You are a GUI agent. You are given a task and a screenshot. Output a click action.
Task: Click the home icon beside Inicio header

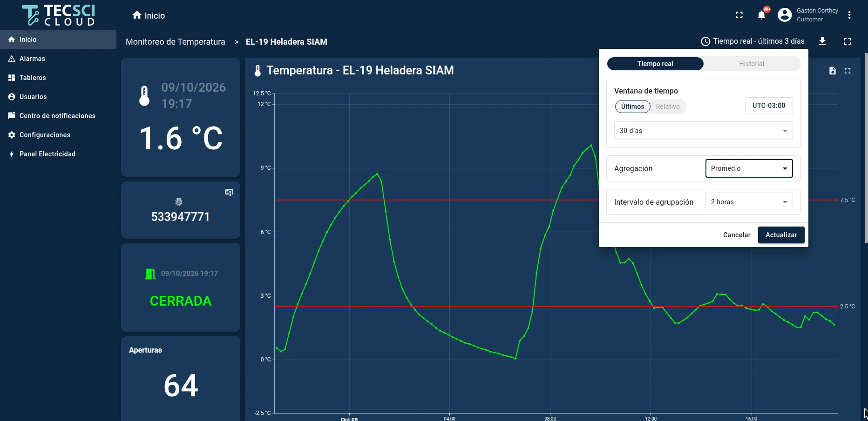(x=137, y=15)
